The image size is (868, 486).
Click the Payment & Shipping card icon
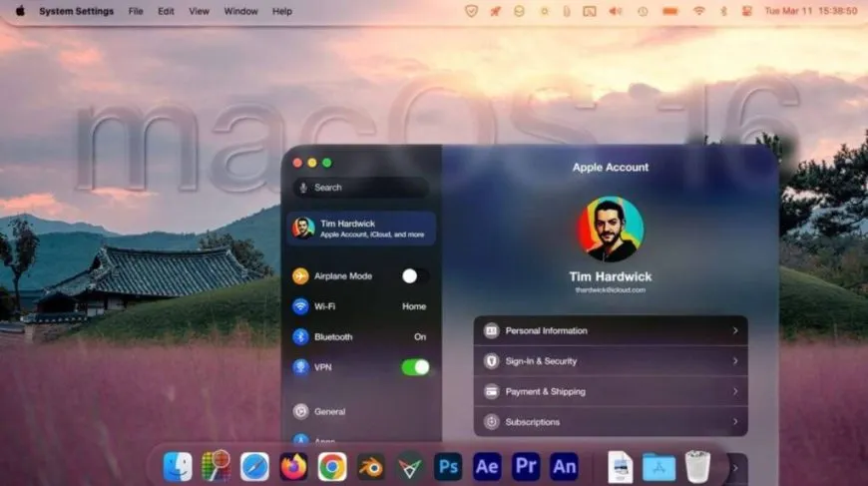point(491,391)
